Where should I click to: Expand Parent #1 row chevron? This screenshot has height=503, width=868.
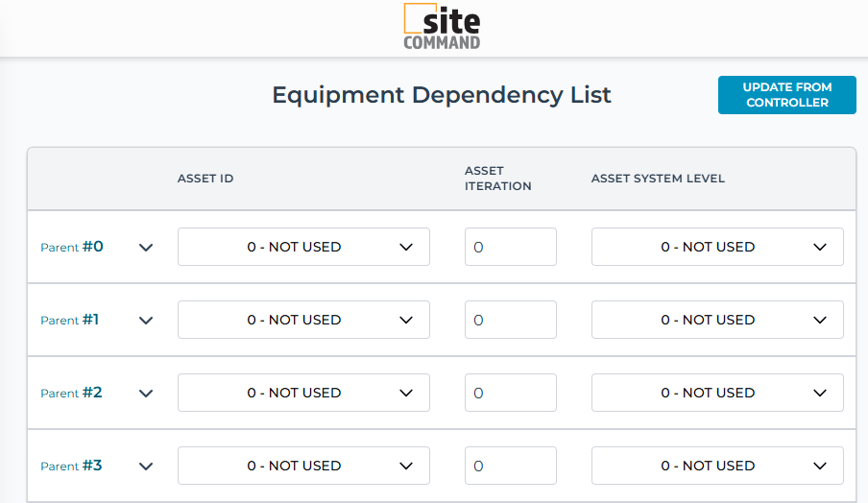pos(146,321)
